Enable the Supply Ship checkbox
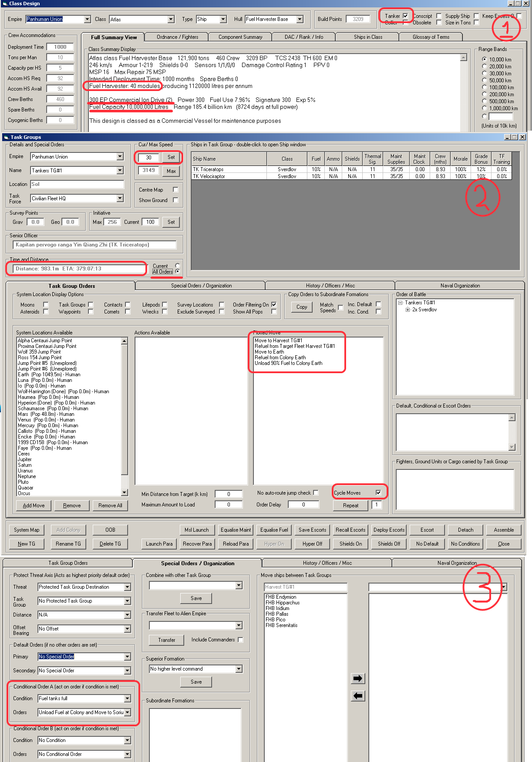This screenshot has height=762, width=532. [x=476, y=16]
